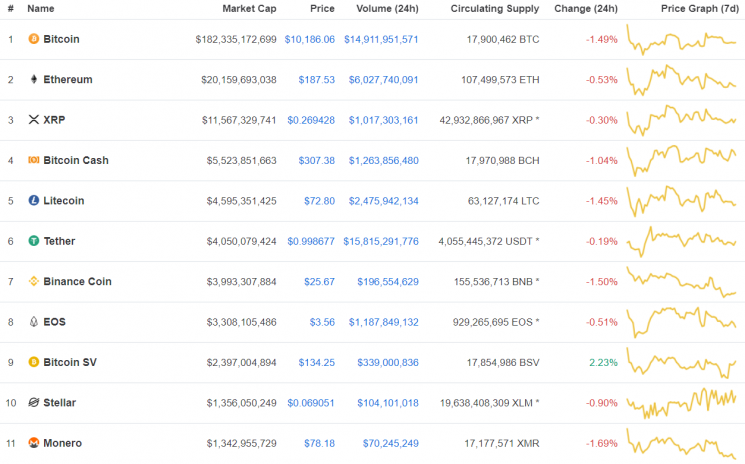Click Tether price $0.998677

point(311,241)
